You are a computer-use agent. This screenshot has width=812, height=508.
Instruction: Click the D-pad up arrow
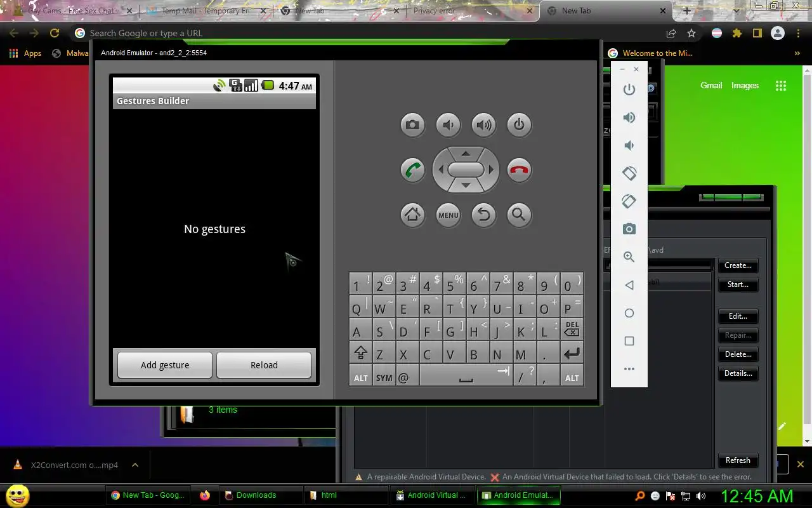tap(466, 154)
